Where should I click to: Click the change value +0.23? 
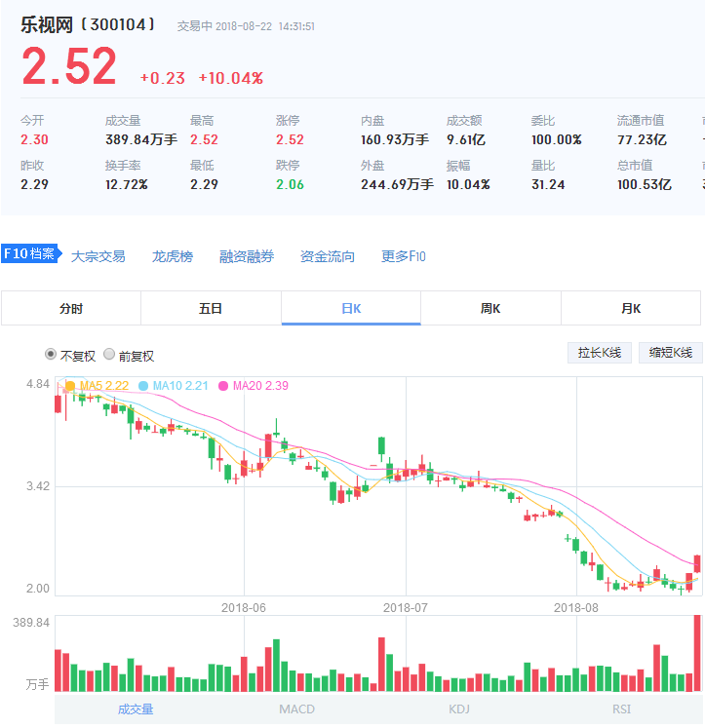(163, 78)
